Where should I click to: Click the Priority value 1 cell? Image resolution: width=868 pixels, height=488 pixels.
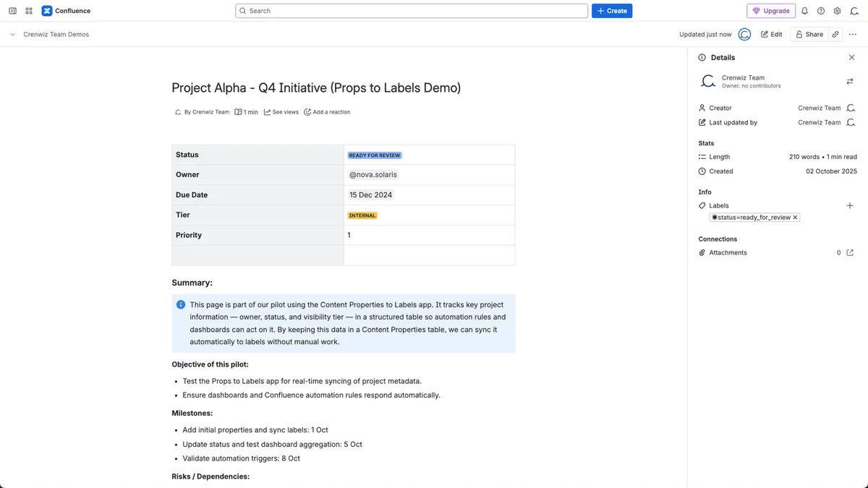pos(429,235)
